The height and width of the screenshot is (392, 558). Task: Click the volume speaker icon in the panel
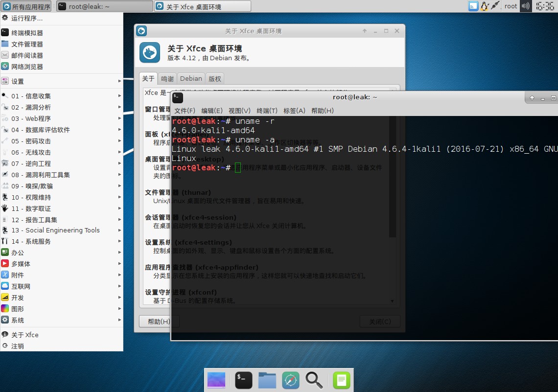[x=526, y=6]
